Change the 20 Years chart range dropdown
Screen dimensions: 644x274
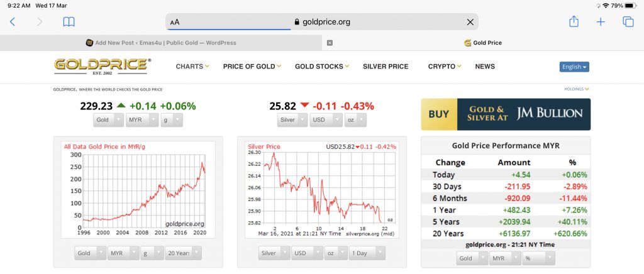pyautogui.click(x=183, y=253)
